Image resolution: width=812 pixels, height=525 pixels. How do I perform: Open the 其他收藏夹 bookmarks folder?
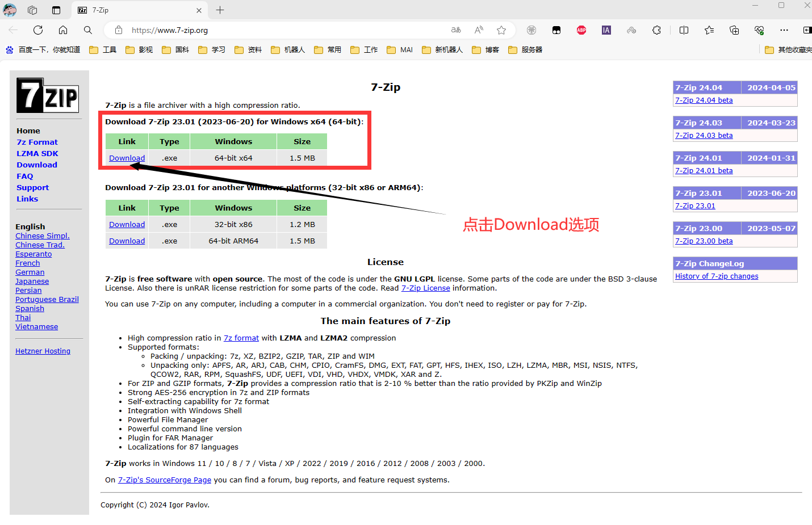[789, 50]
